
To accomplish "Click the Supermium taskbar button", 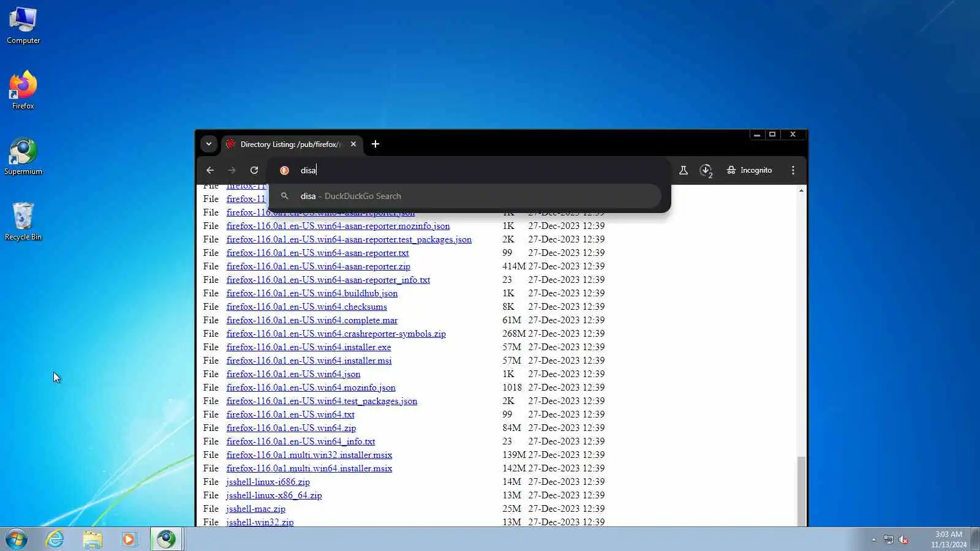I will [166, 539].
